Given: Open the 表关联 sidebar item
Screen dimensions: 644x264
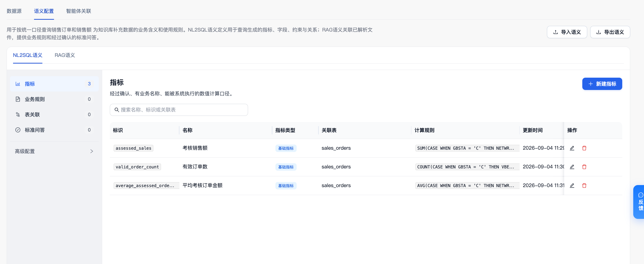Looking at the screenshot, I should coord(54,115).
